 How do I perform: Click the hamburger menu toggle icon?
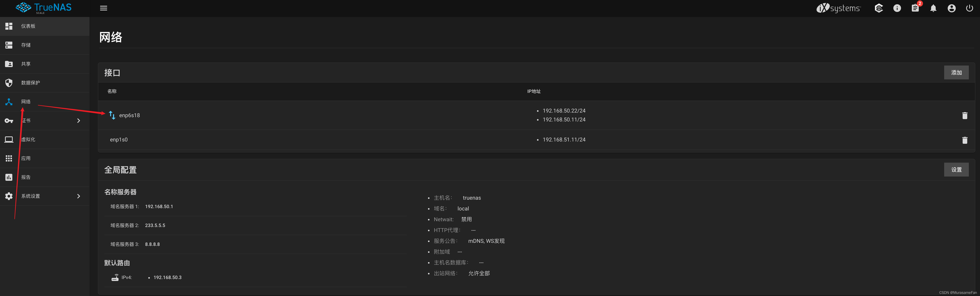coord(103,8)
